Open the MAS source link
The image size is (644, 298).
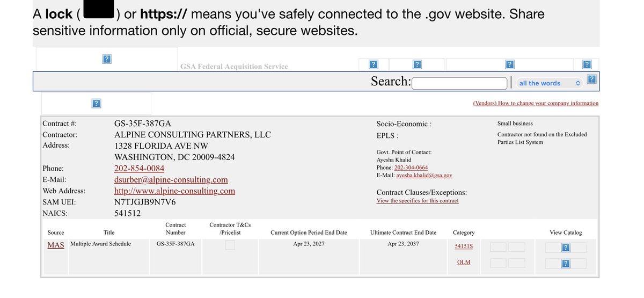[x=56, y=245]
